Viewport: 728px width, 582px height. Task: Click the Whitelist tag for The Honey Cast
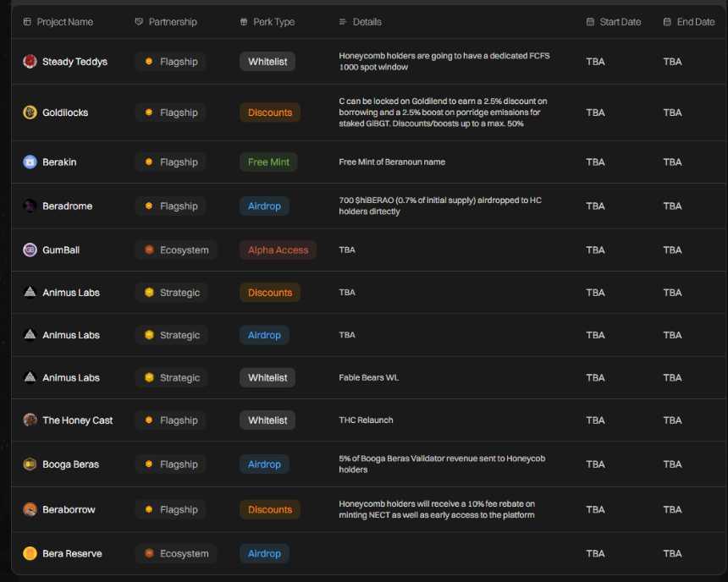pos(267,420)
